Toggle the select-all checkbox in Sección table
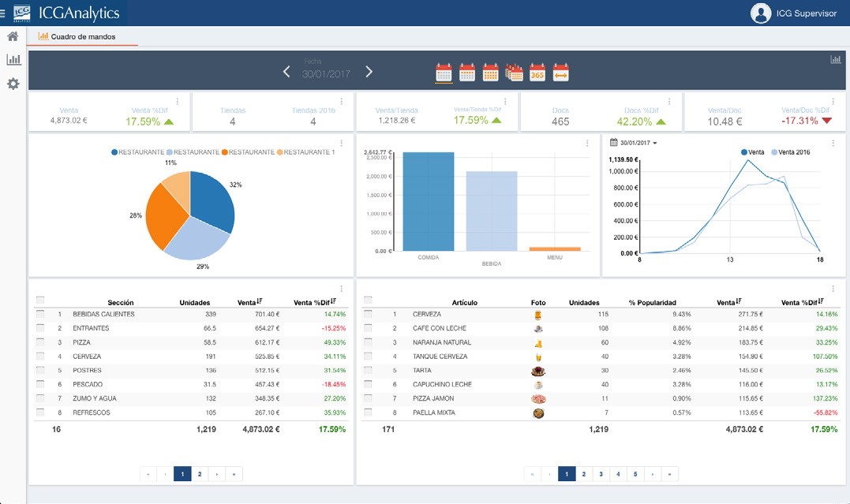850x504 pixels. 40,301
